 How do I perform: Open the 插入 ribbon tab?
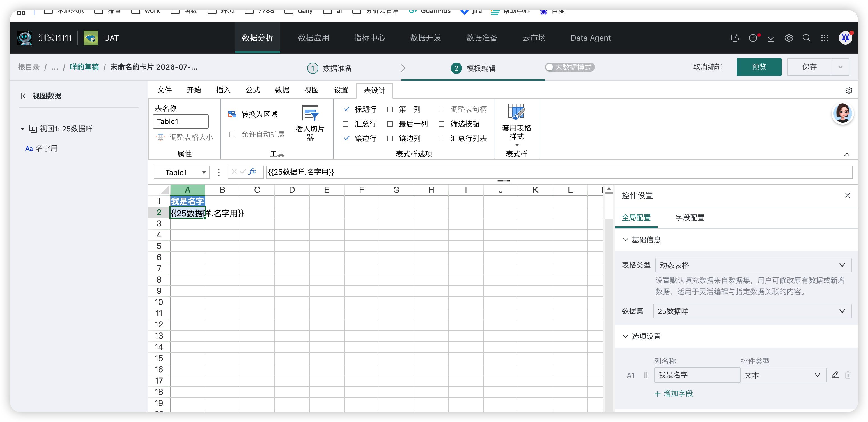pyautogui.click(x=223, y=90)
